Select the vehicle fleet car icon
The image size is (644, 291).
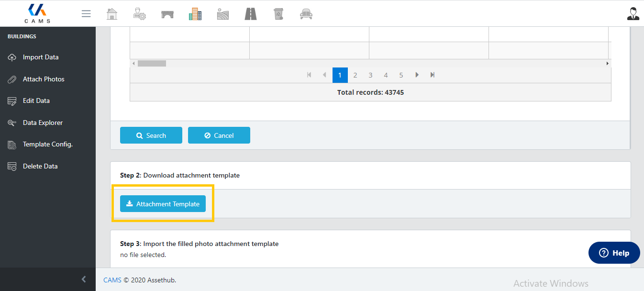306,14
